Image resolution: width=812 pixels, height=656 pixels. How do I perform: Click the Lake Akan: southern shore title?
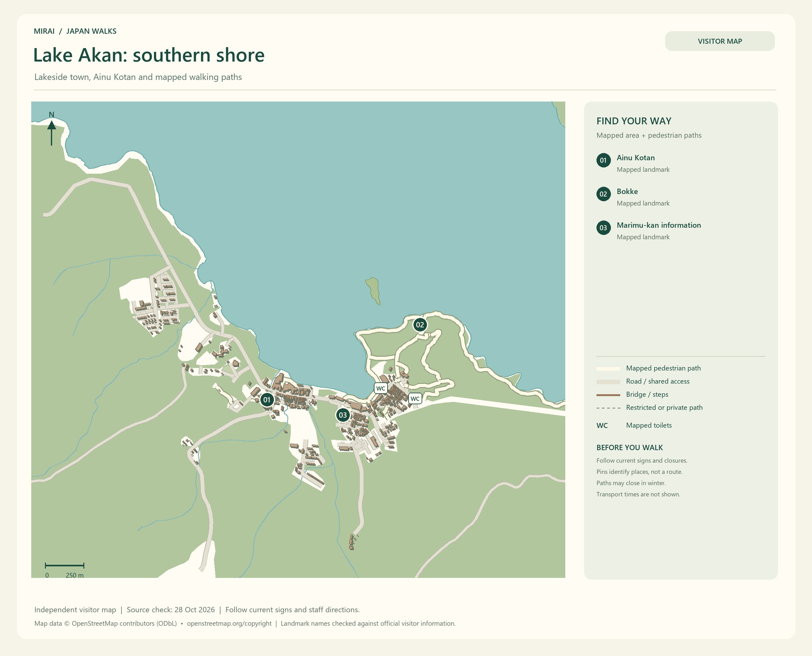click(149, 55)
